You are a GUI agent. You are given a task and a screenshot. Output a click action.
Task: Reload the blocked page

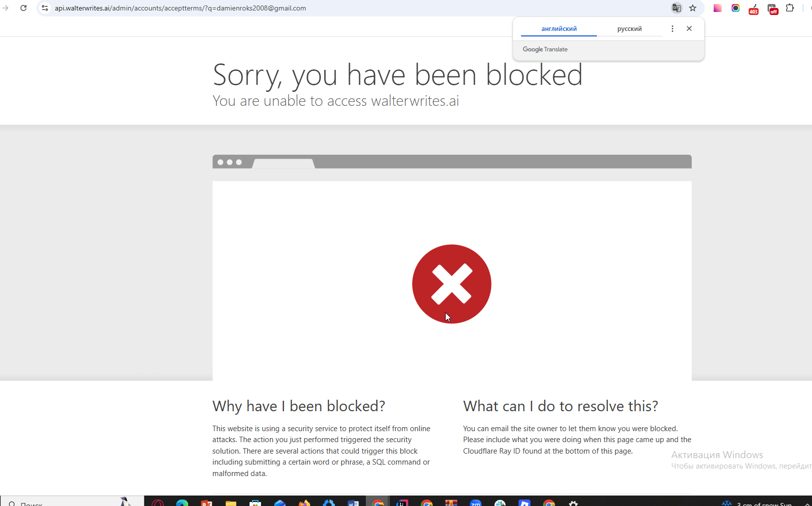coord(23,8)
